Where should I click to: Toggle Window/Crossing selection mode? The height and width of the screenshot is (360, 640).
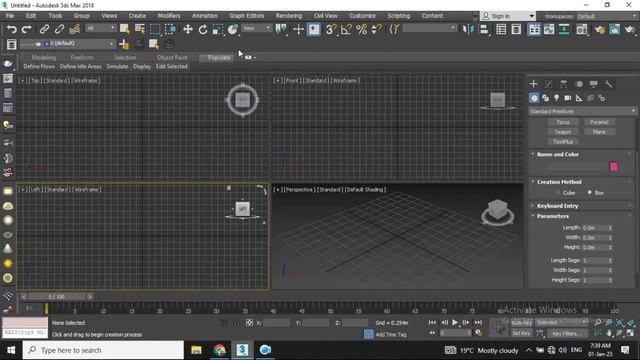[x=170, y=29]
